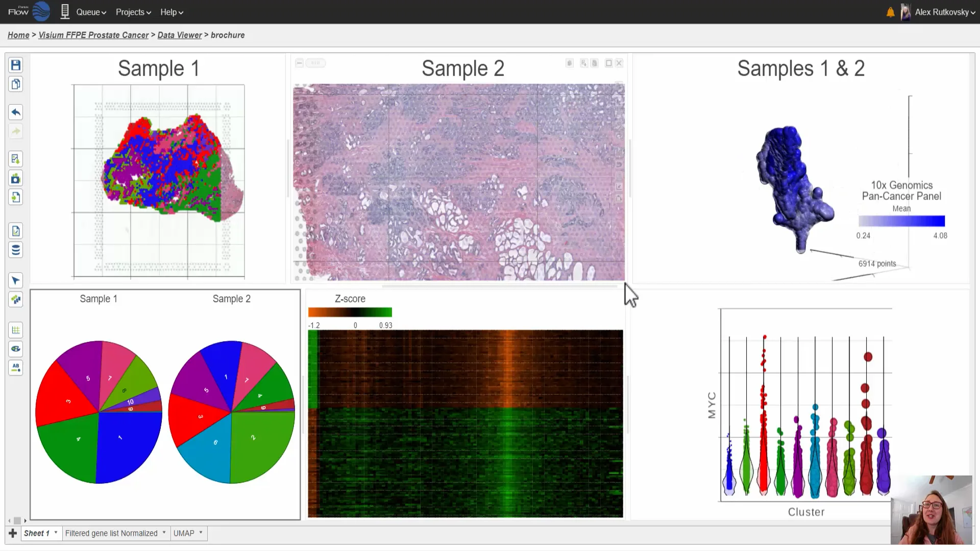The width and height of the screenshot is (980, 551).
Task: Click the drag handle pill on Sample 2 panel
Action: [316, 63]
